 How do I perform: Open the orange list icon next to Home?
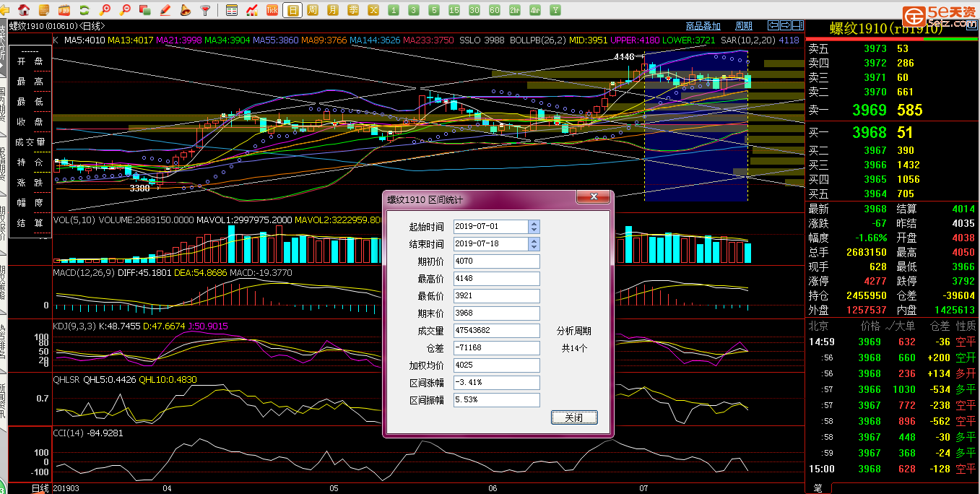(x=44, y=10)
